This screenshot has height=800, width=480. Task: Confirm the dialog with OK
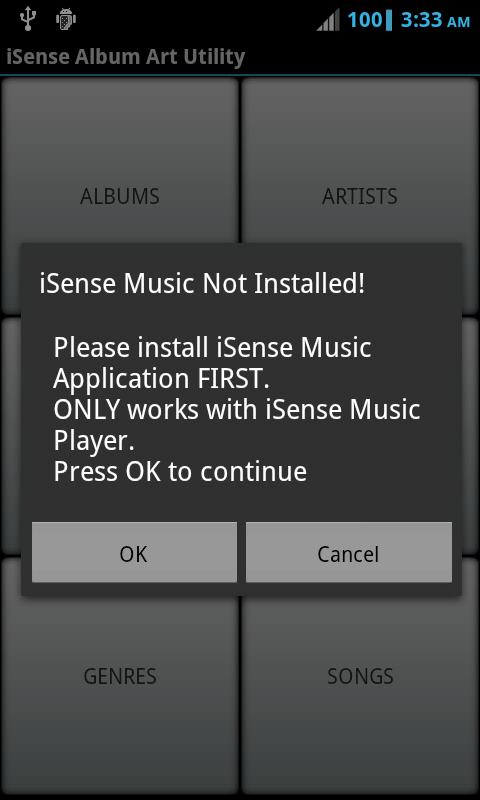tap(134, 552)
